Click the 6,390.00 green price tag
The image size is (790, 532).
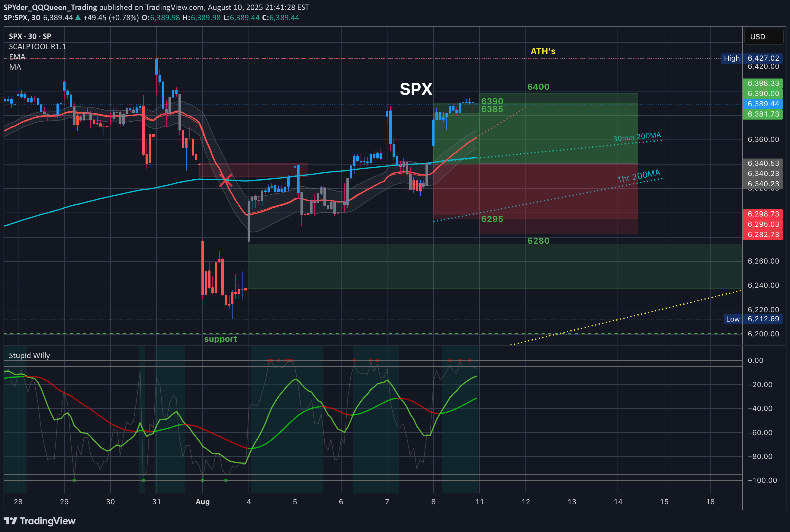[763, 94]
